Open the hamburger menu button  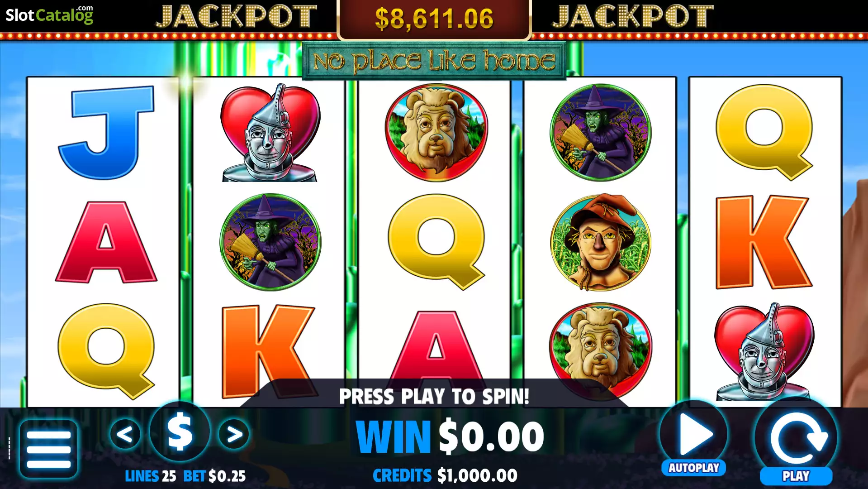click(48, 449)
